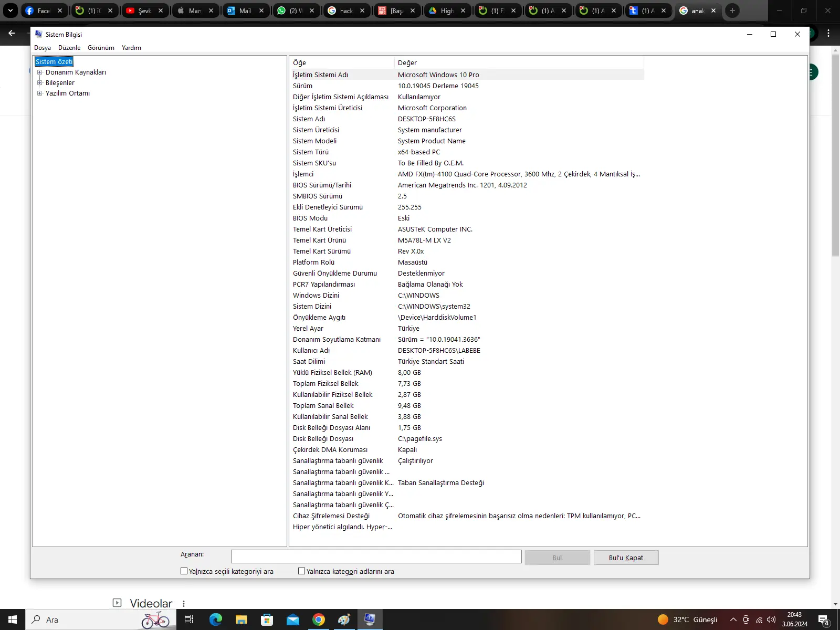Close the Facebook tab
The width and height of the screenshot is (840, 630).
point(60,10)
